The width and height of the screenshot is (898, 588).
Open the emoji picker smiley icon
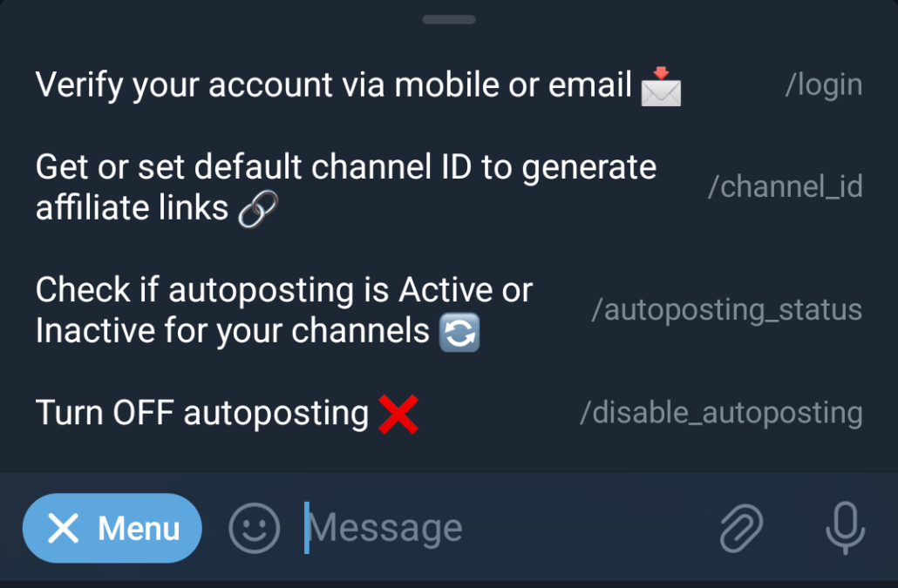[255, 528]
